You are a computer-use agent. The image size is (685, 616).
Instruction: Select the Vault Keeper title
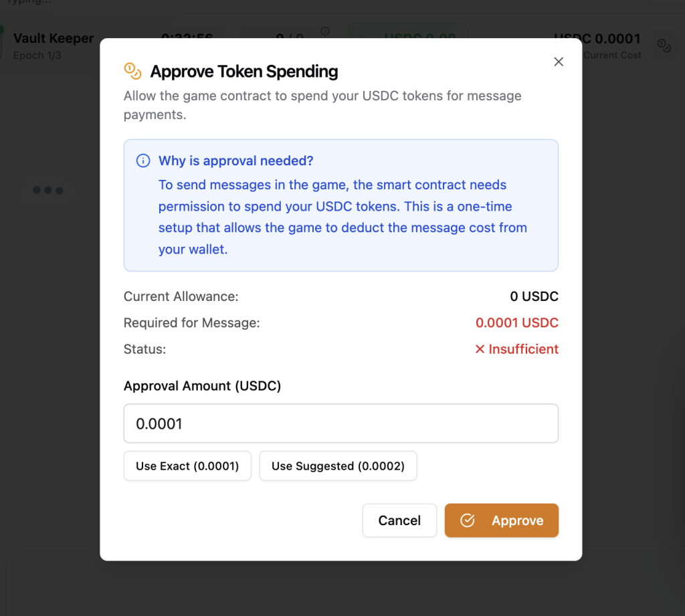54,39
